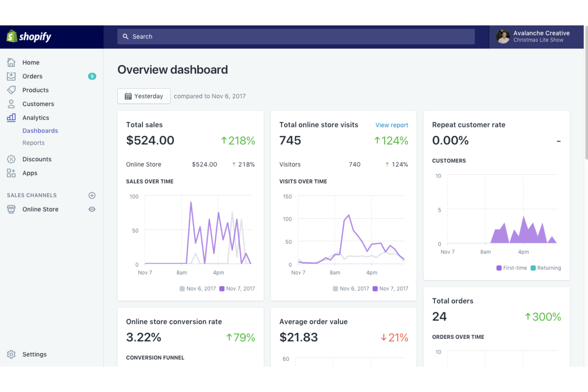Viewport: 588px width, 392px height.
Task: Open the Yesterday date range selector
Action: 144,96
